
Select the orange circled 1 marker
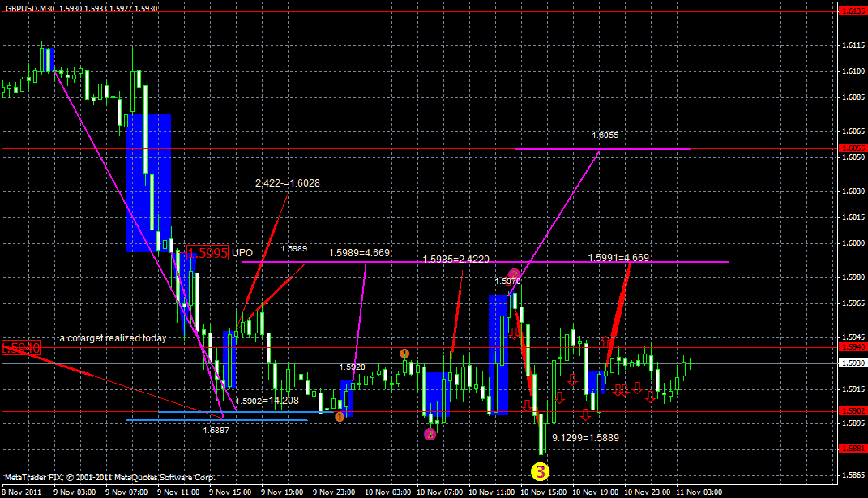click(x=404, y=352)
